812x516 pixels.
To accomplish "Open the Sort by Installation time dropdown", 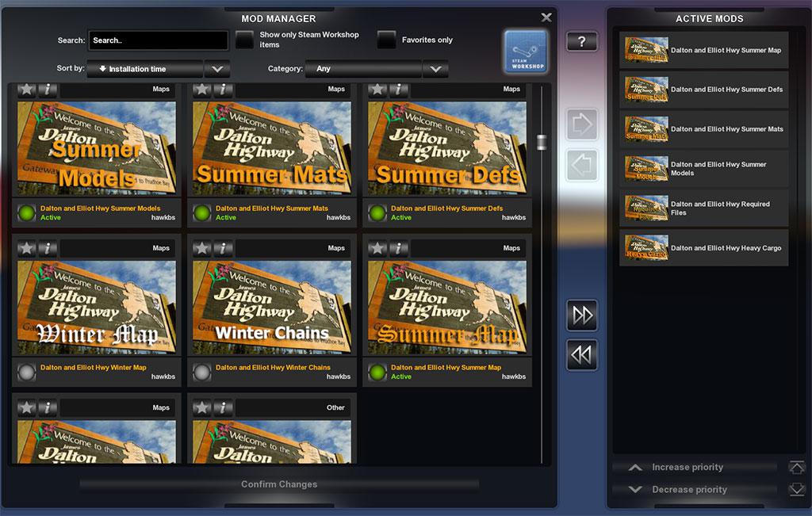I will pos(144,69).
